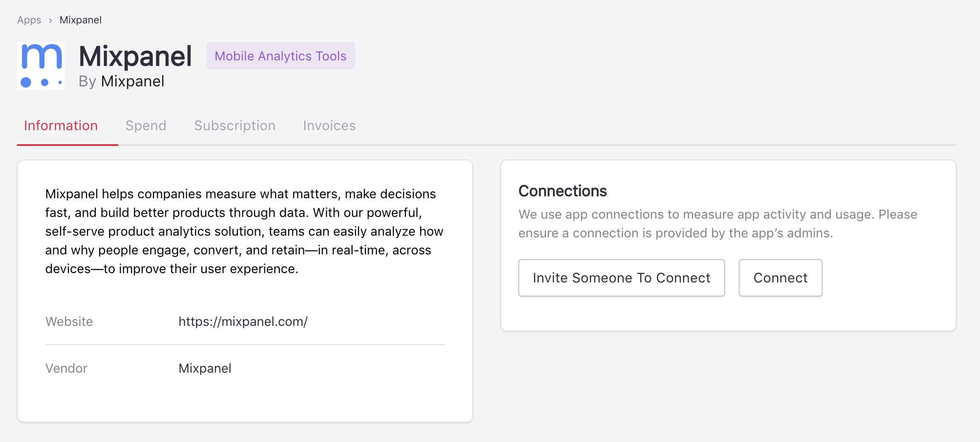Image resolution: width=980 pixels, height=442 pixels.
Task: Click the breadcrumb chevron separator
Action: coord(50,20)
